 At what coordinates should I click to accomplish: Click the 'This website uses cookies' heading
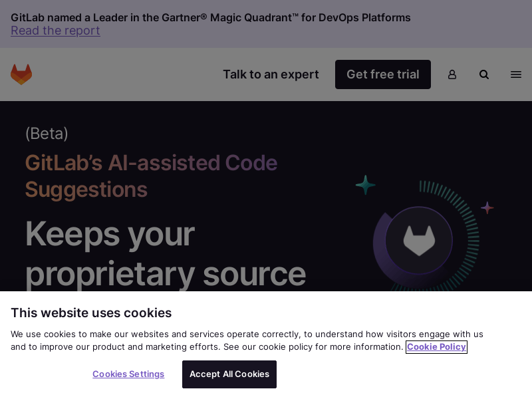(x=91, y=313)
